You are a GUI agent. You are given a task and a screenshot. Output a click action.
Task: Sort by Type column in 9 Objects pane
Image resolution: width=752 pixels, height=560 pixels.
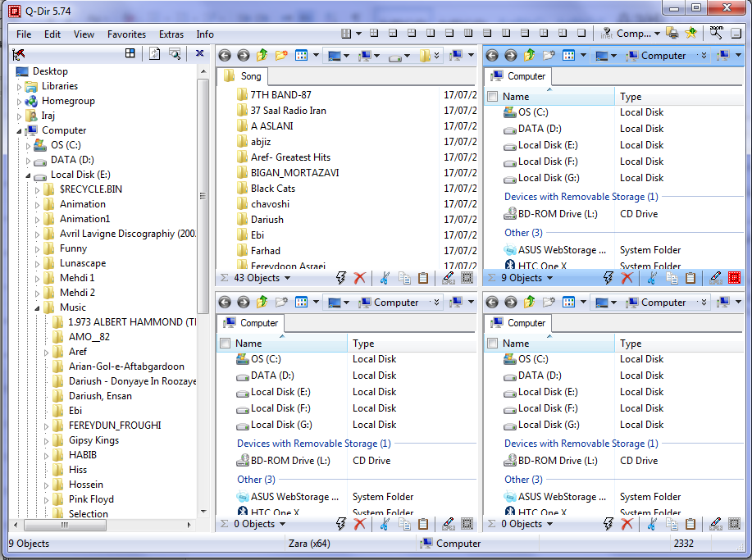(681, 97)
